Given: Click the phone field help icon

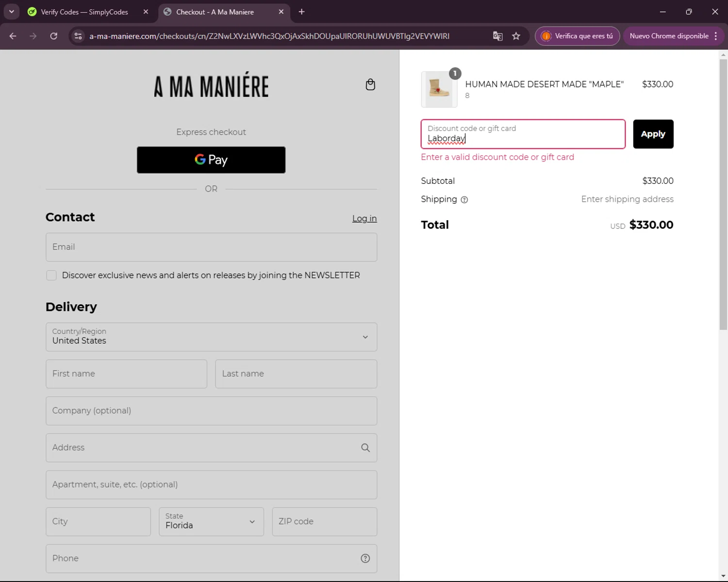Looking at the screenshot, I should point(365,559).
